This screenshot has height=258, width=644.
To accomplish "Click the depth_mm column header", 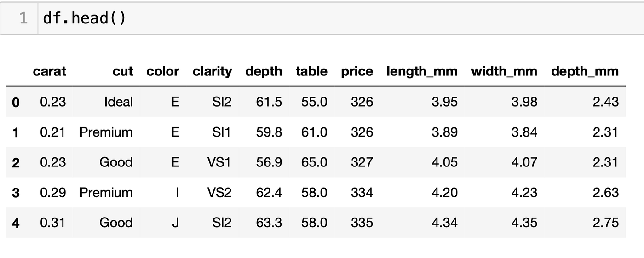I will (585, 71).
